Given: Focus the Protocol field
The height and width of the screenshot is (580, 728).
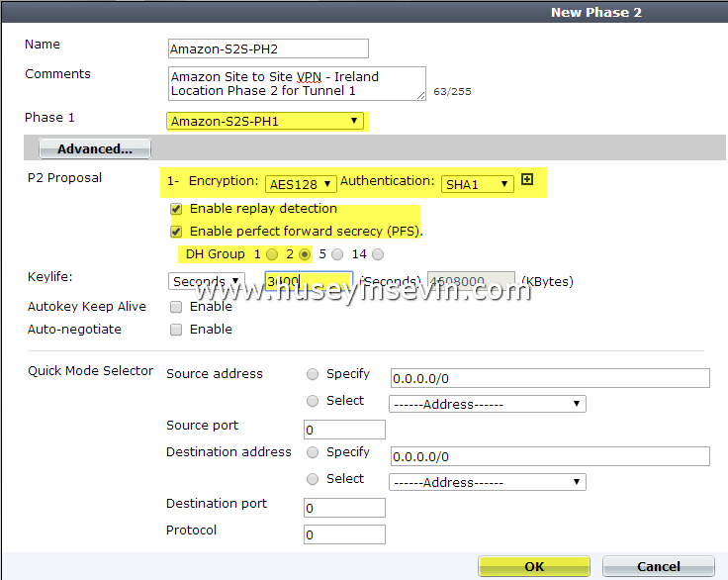Looking at the screenshot, I should [344, 534].
